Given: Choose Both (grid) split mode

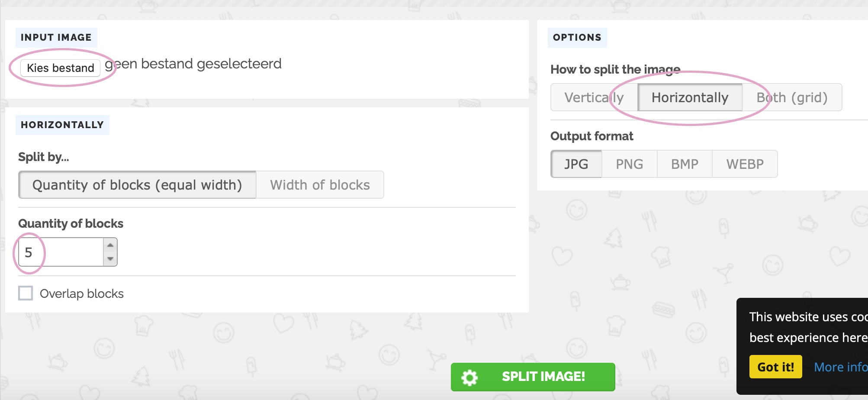Looking at the screenshot, I should pyautogui.click(x=791, y=97).
